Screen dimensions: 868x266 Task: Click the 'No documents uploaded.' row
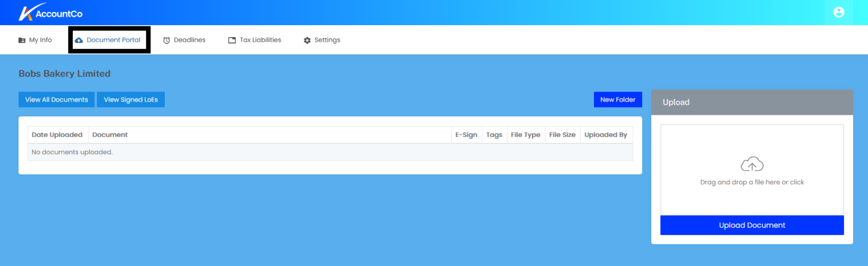(330, 152)
